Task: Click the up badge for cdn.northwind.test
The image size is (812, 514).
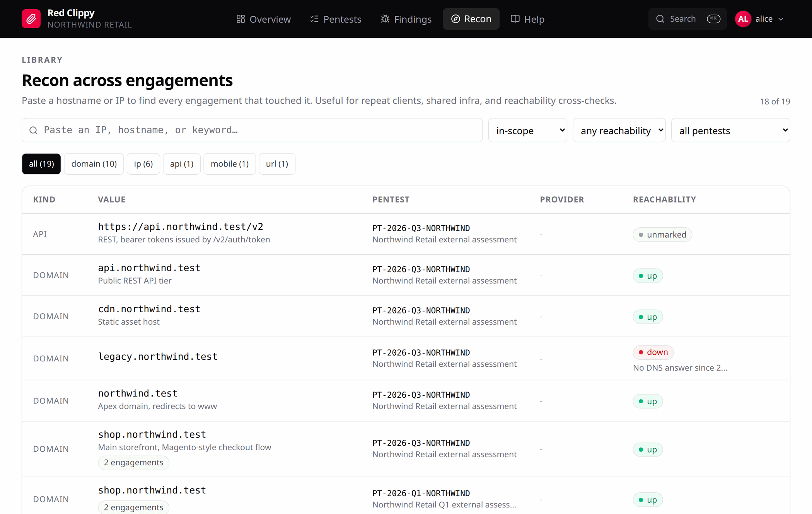Action: (x=648, y=317)
